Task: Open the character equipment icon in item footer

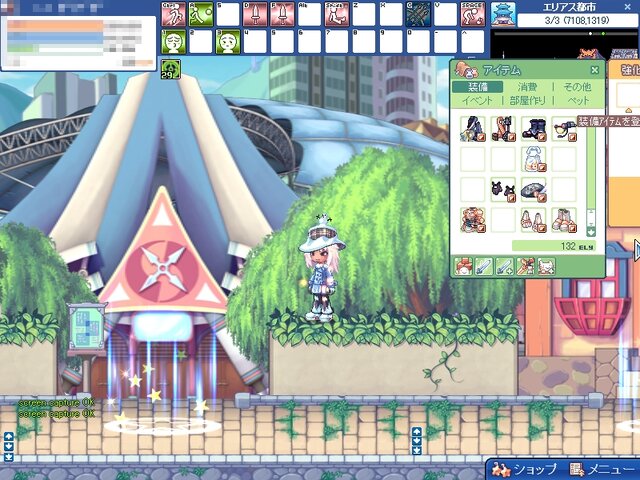Action: [464, 267]
